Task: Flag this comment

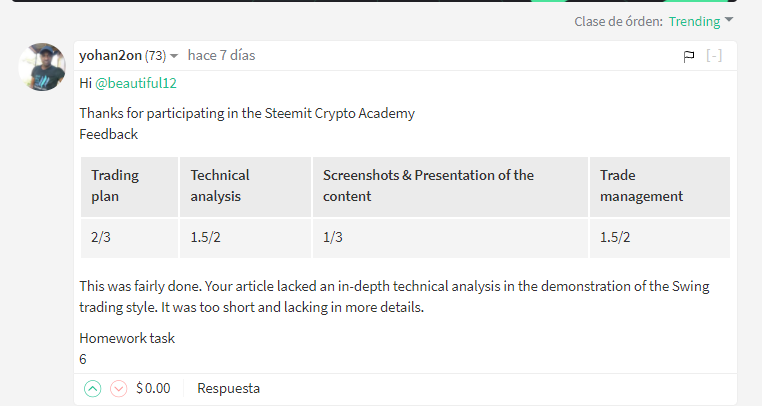Action: pyautogui.click(x=689, y=56)
